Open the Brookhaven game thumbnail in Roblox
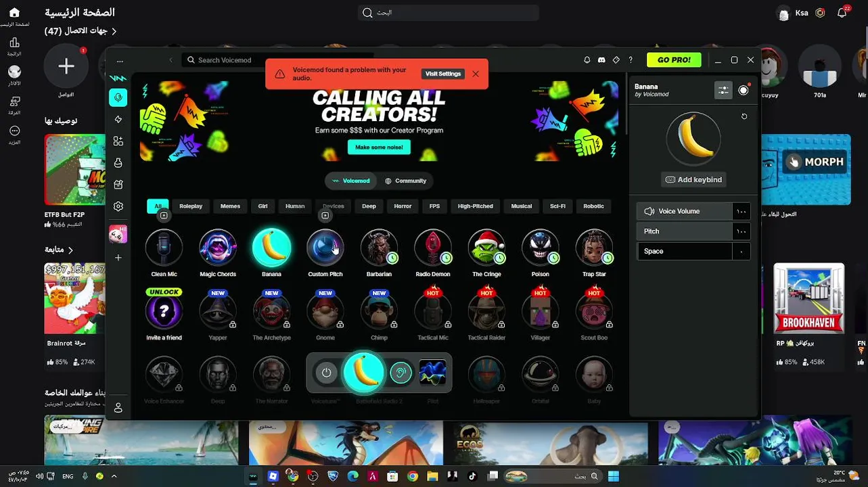This screenshot has height=487, width=868. (808, 299)
